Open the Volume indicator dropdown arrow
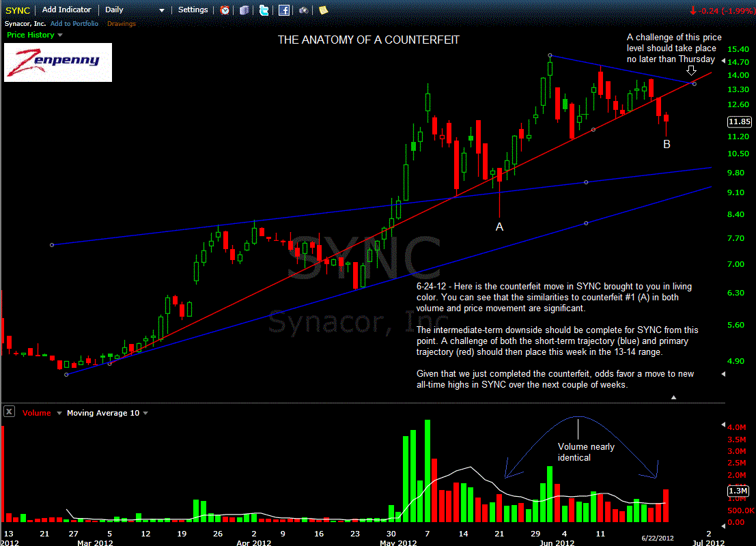 [x=59, y=413]
